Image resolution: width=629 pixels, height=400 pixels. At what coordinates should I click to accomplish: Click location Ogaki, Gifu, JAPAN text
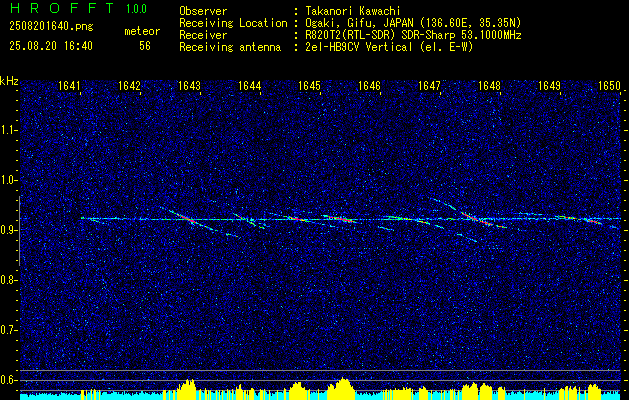click(413, 23)
